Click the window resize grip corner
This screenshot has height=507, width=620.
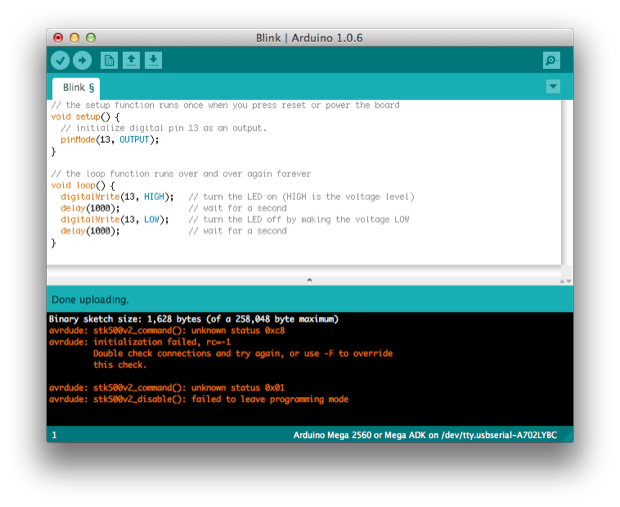click(x=569, y=437)
